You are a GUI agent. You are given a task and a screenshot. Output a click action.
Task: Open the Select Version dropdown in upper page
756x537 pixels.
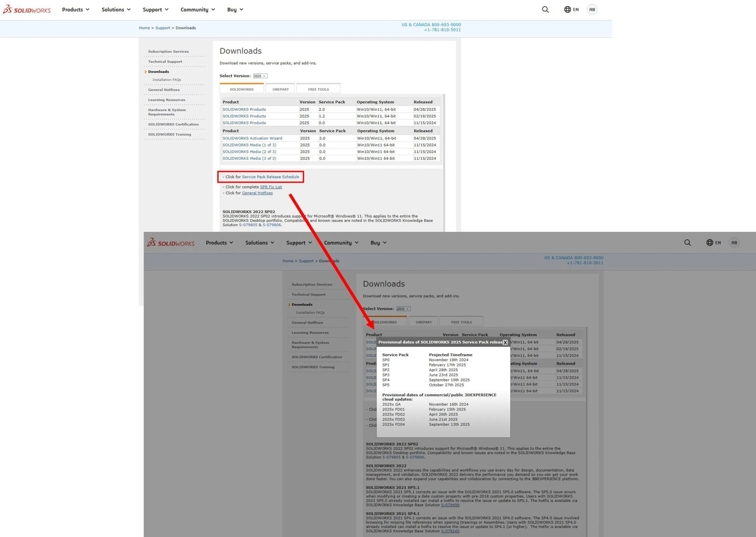260,76
